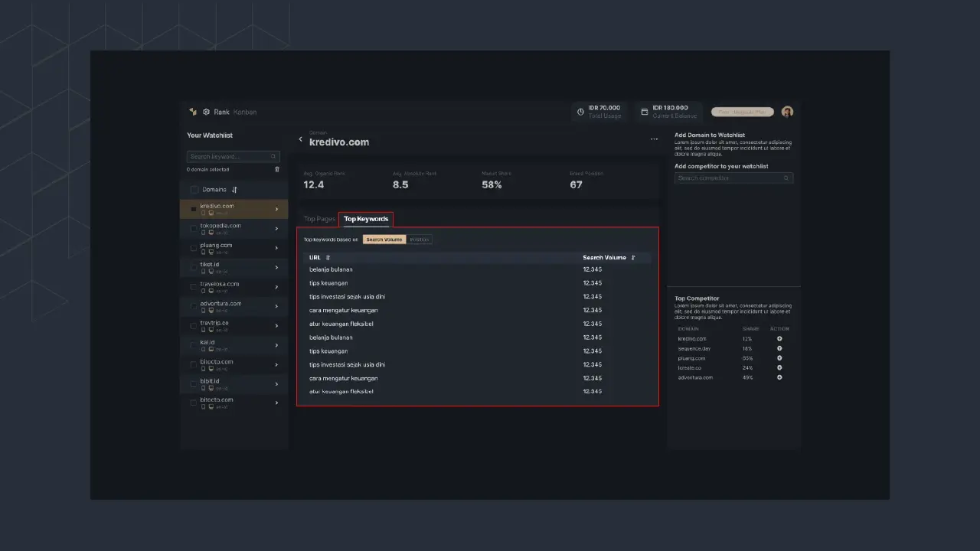Image resolution: width=980 pixels, height=551 pixels.
Task: Click the trash icon in the watchlist
Action: pyautogui.click(x=277, y=169)
